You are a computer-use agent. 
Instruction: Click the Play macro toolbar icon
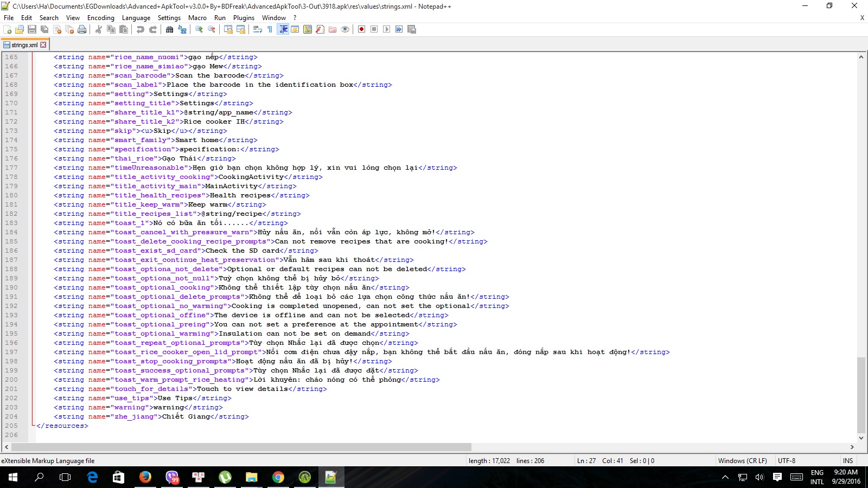click(x=386, y=29)
